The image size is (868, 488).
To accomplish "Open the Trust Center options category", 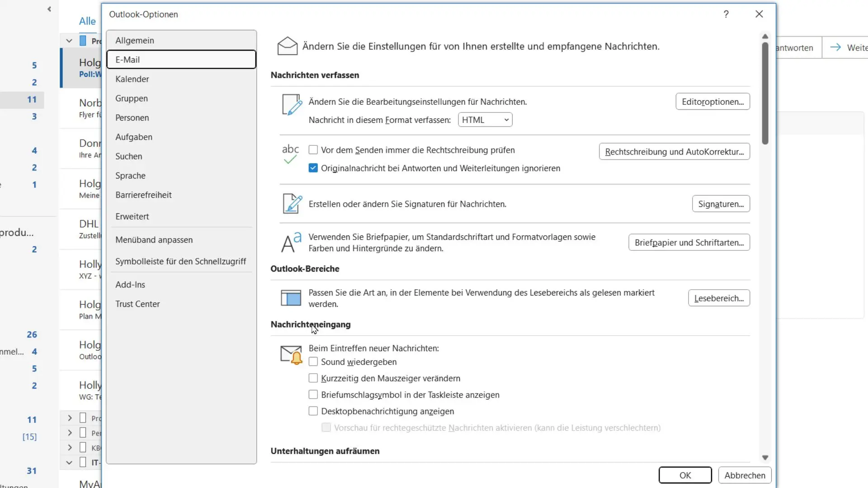I will coord(137,304).
